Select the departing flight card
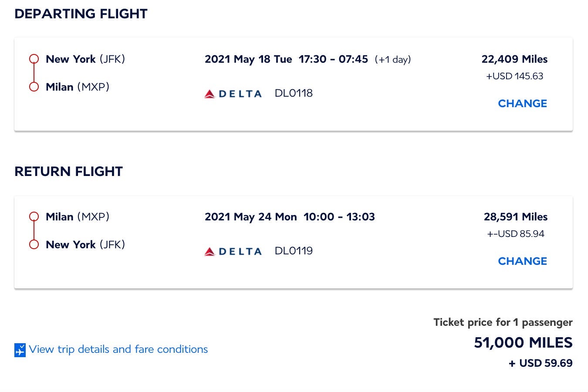Image resolution: width=588 pixels, height=392 pixels. [x=294, y=84]
